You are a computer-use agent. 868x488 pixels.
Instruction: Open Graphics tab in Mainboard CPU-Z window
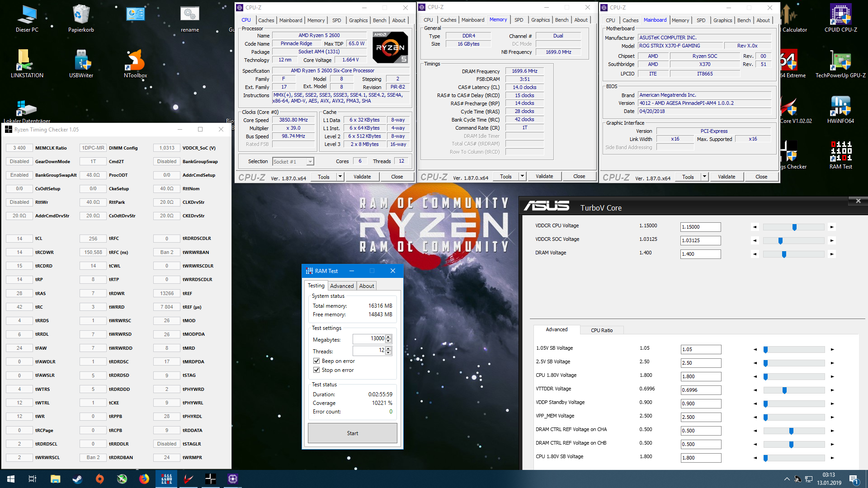tap(722, 20)
